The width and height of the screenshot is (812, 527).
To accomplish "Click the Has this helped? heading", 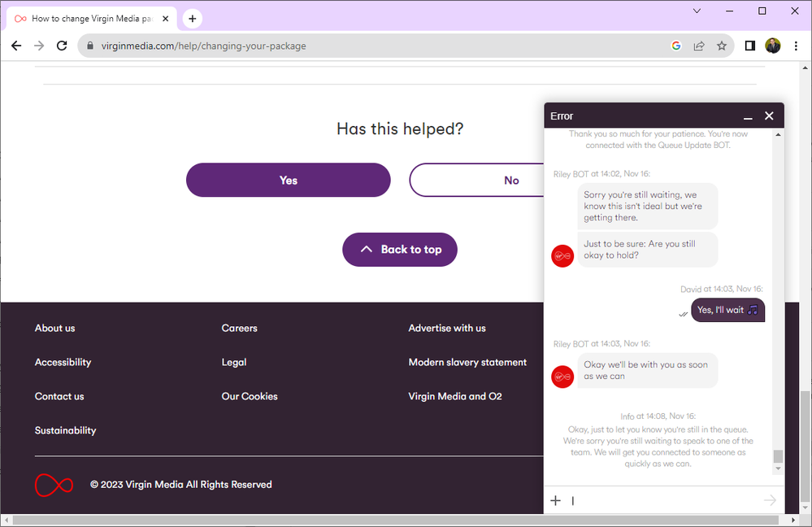I will [x=400, y=128].
